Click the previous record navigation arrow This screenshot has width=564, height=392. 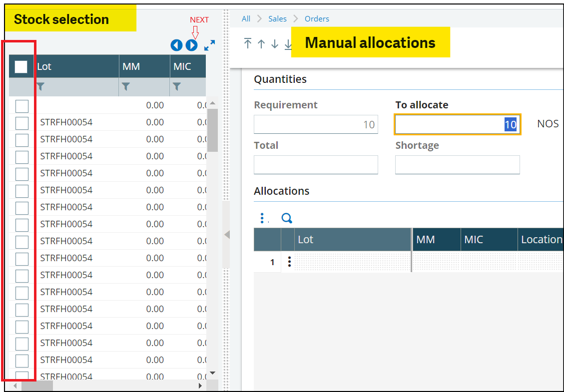176,45
